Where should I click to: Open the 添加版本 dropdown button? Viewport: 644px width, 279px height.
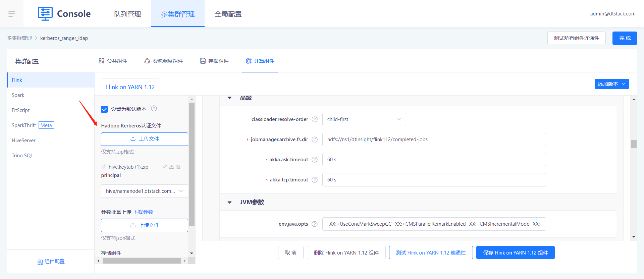pyautogui.click(x=612, y=84)
